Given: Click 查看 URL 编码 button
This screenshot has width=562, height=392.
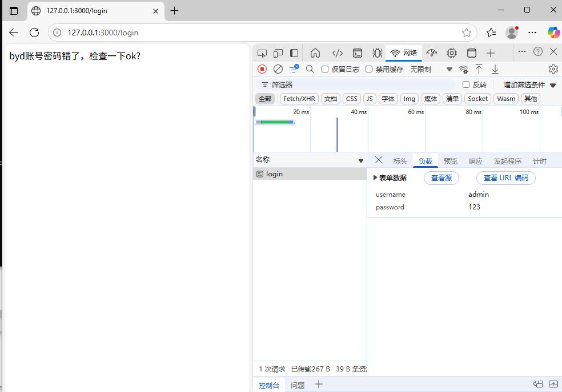Looking at the screenshot, I should tap(505, 178).
